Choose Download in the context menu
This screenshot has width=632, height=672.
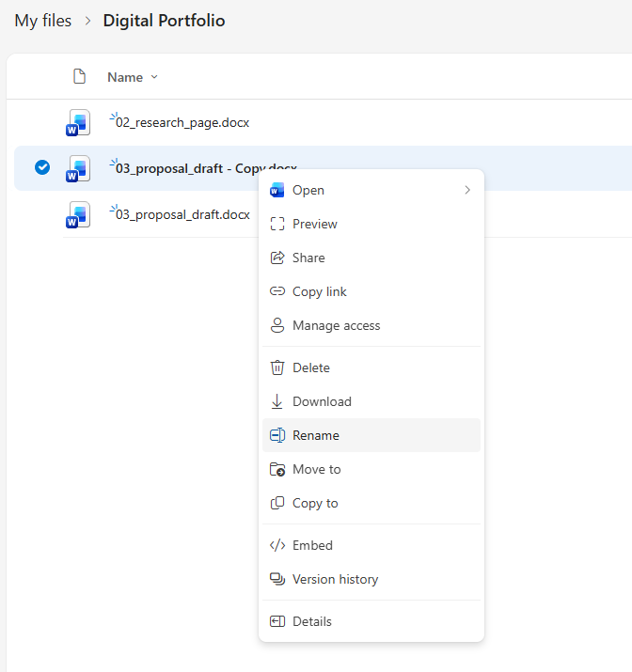(x=371, y=401)
